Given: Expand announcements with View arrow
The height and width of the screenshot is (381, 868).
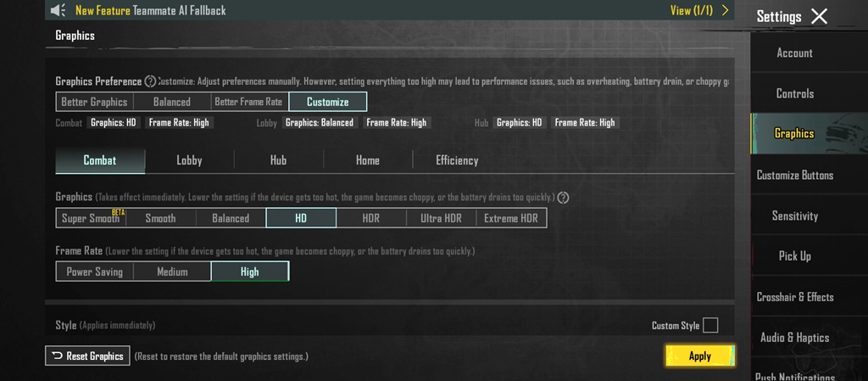Looking at the screenshot, I should coord(725,10).
